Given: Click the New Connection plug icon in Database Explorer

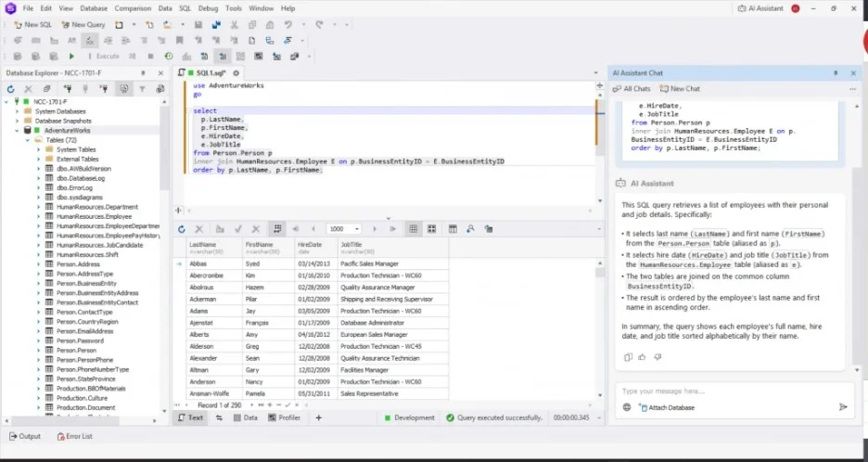Looking at the screenshot, I should point(68,89).
